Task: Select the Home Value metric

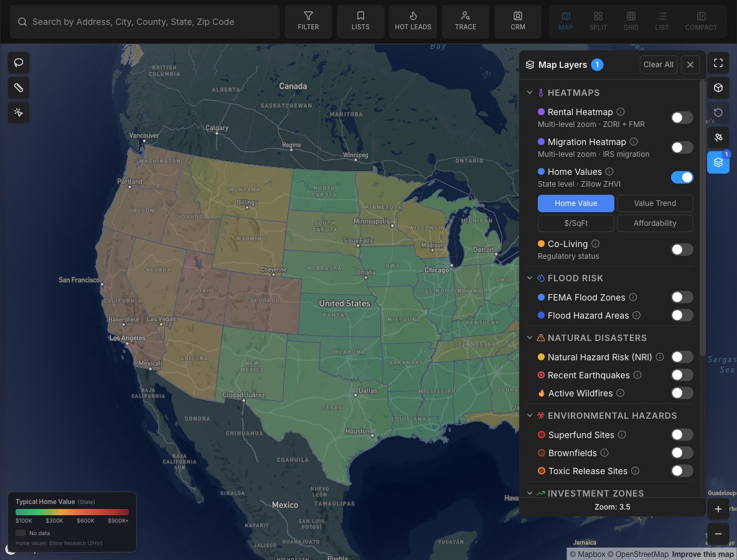Action: point(576,203)
